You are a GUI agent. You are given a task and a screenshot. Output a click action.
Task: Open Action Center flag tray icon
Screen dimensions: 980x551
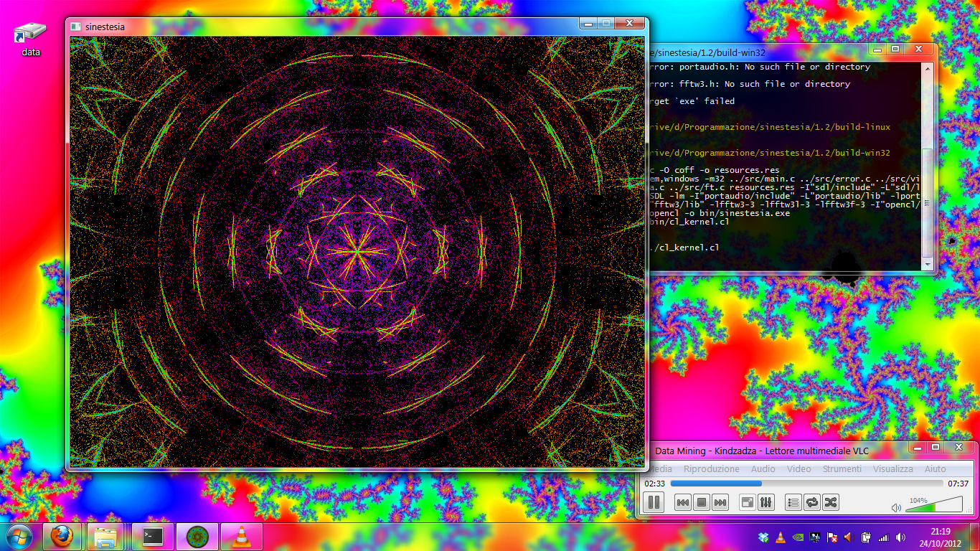pyautogui.click(x=832, y=537)
